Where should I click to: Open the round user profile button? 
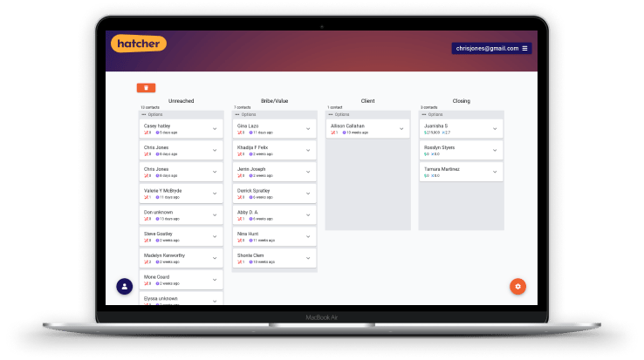125,285
